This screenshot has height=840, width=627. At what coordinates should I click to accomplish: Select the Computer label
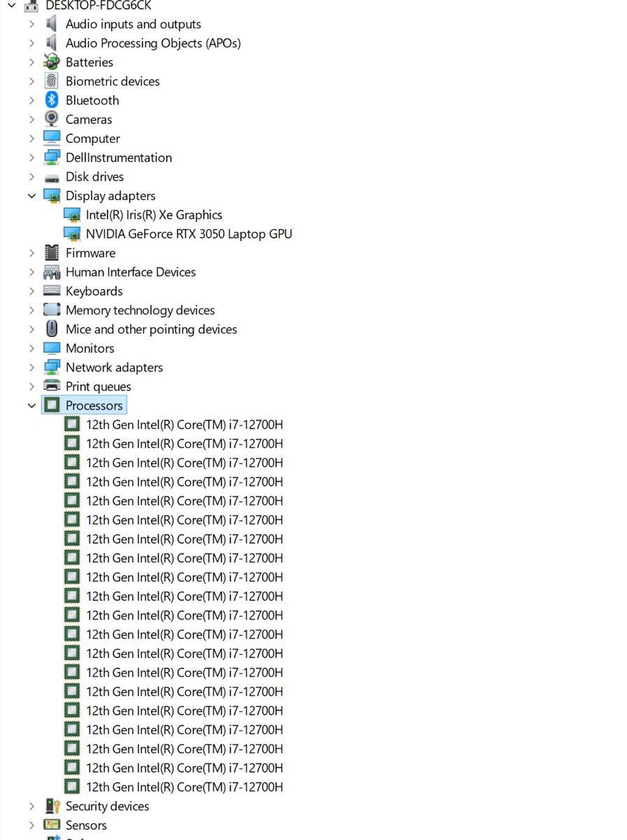[93, 139]
